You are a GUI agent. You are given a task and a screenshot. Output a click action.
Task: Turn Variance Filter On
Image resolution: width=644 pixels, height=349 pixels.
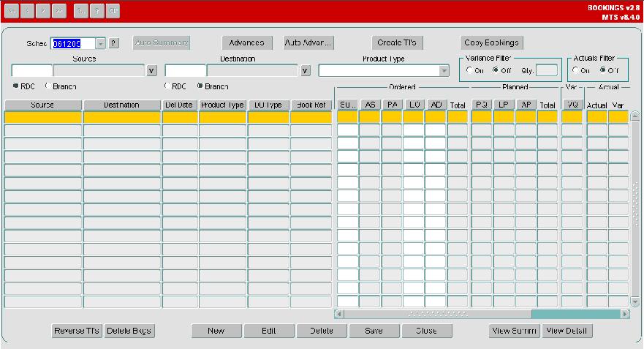tap(469, 70)
